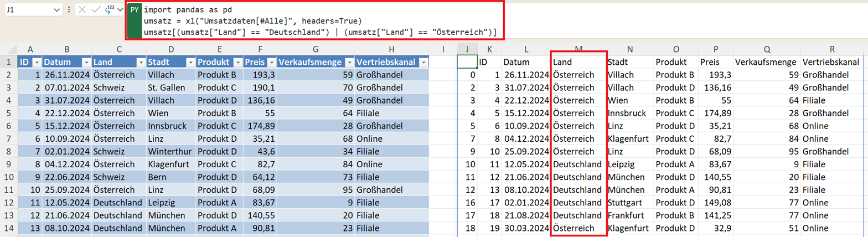This screenshot has height=237, width=868.
Task: Click the Name Box showing J1
Action: click(x=28, y=10)
